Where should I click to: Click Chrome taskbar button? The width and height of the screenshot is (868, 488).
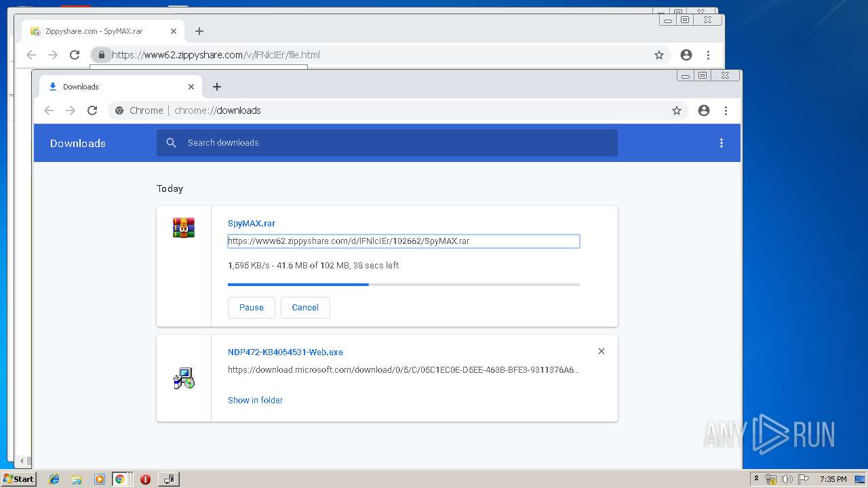click(x=121, y=479)
